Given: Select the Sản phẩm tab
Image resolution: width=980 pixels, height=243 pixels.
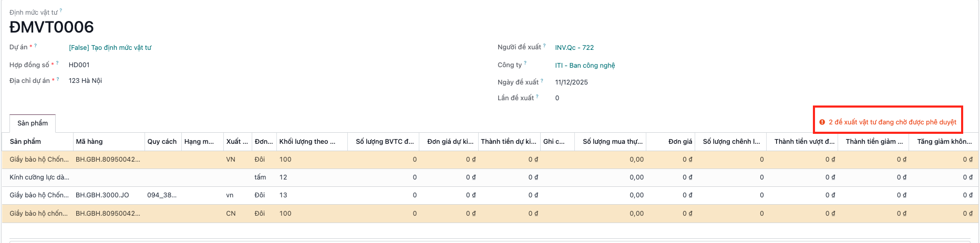Looking at the screenshot, I should point(33,123).
